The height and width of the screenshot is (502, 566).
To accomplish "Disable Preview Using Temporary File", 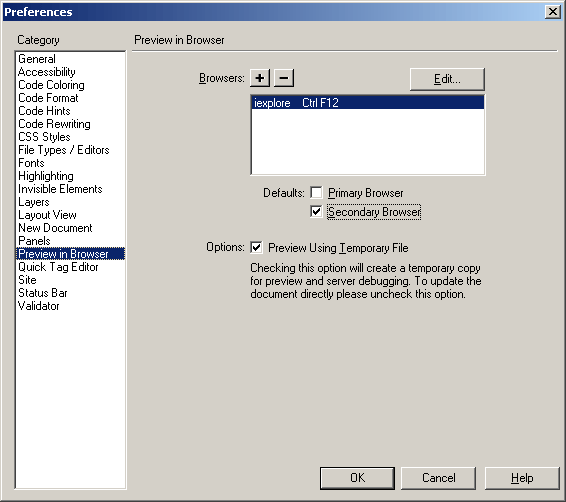I will point(256,248).
